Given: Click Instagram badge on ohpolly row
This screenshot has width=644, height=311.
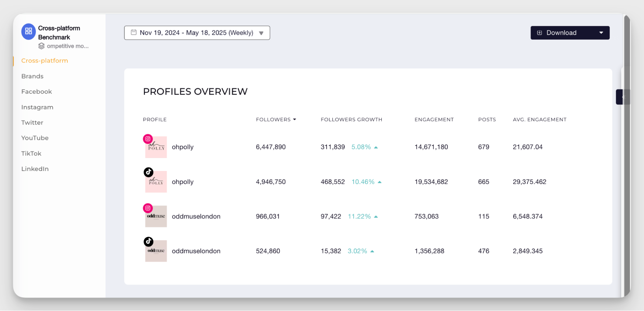Looking at the screenshot, I should click(x=148, y=139).
